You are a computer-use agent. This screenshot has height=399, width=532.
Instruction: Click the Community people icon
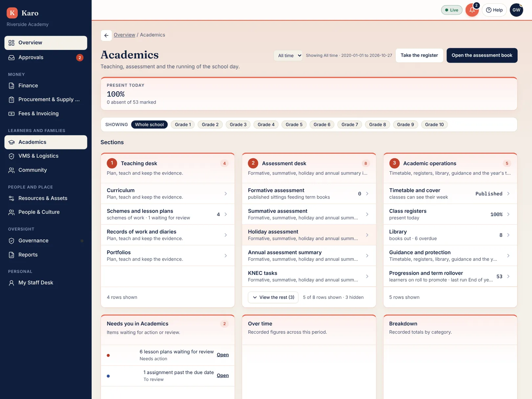pos(11,170)
